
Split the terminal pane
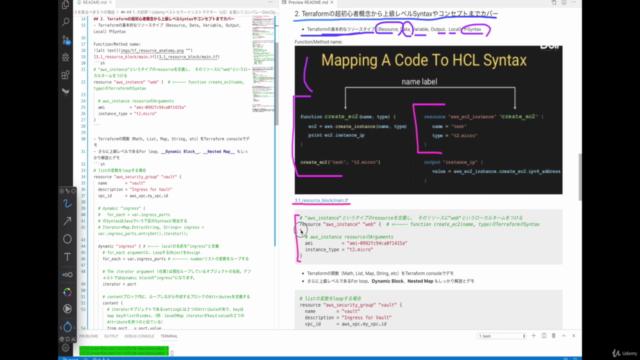pyautogui.click(x=544, y=336)
